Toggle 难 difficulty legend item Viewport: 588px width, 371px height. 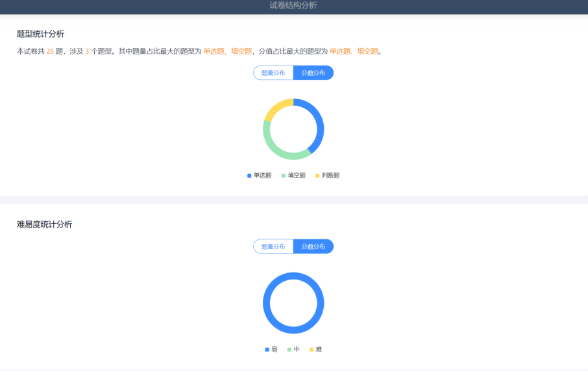pos(316,349)
